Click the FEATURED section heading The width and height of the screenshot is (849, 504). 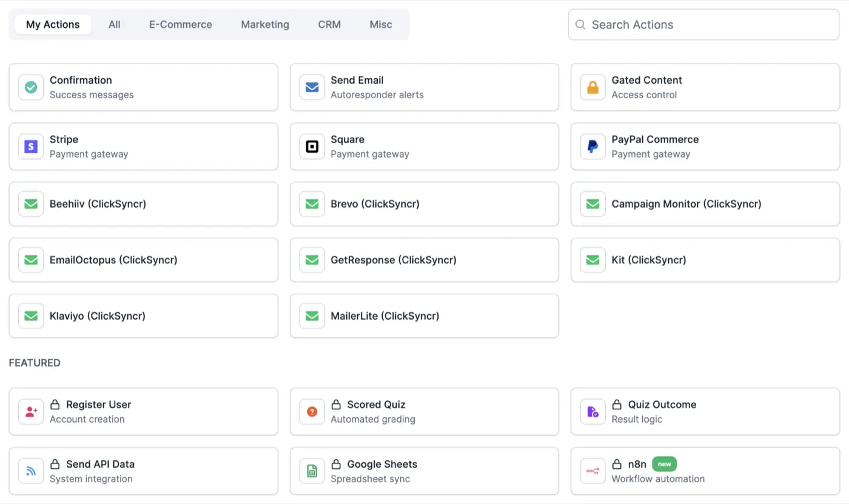pos(35,363)
